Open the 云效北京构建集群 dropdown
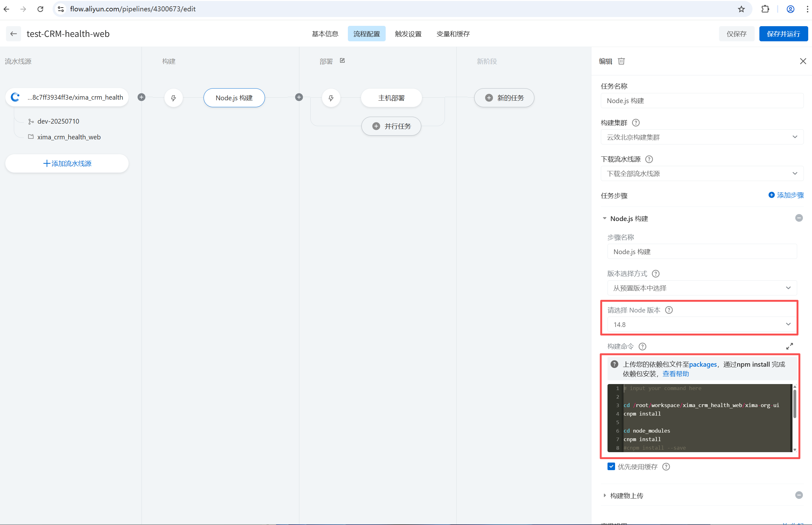812x525 pixels. pos(702,137)
